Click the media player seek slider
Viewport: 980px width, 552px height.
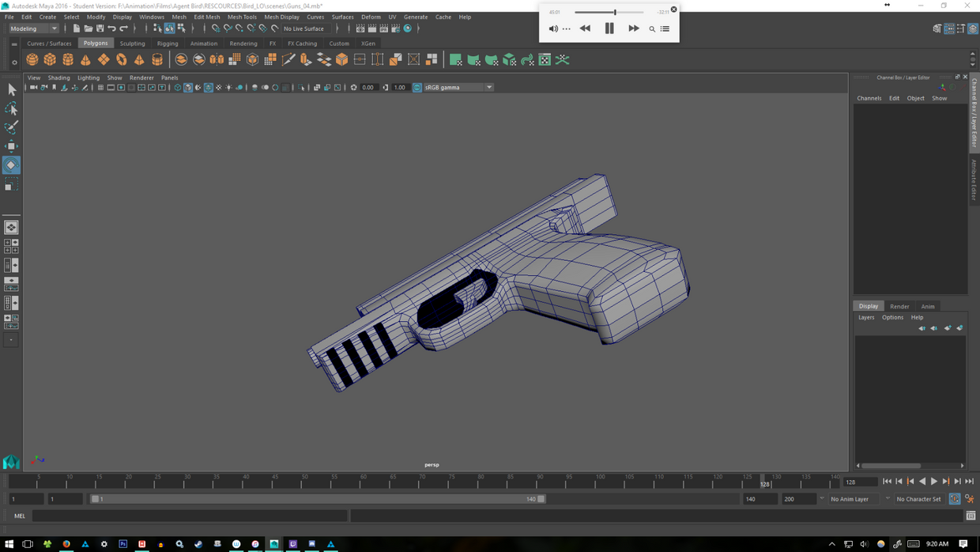(x=609, y=13)
